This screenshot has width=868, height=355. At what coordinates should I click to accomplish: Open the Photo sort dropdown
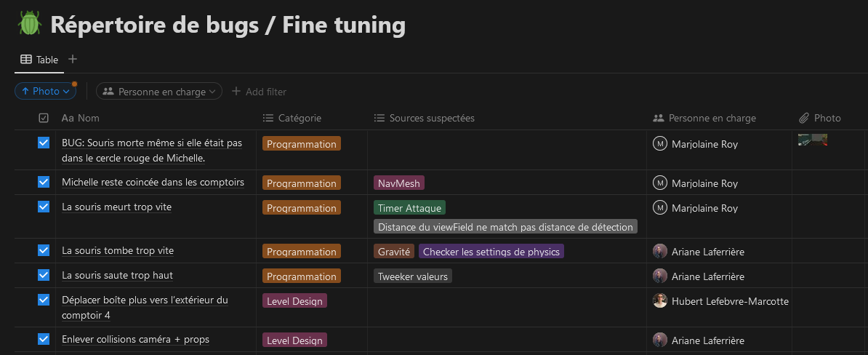[x=45, y=91]
